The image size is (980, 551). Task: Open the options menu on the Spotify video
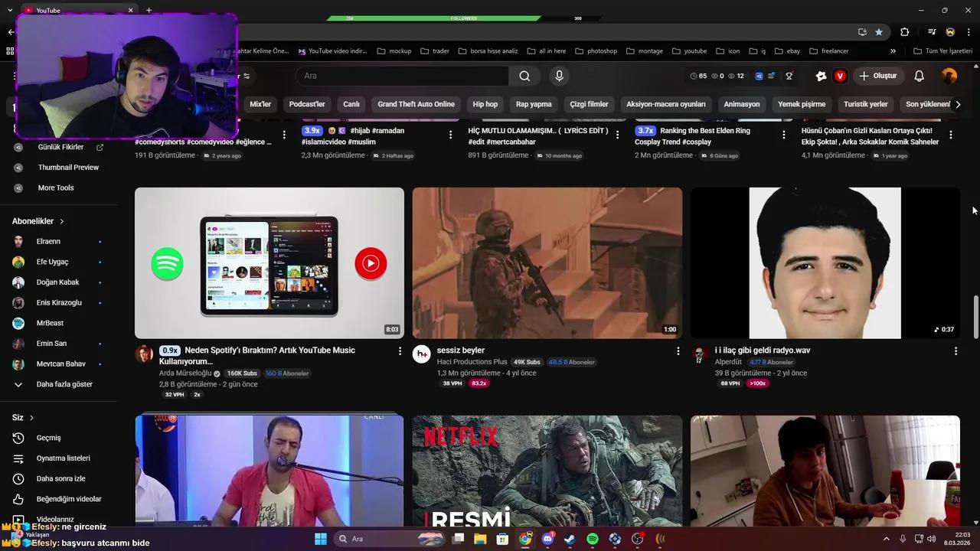(x=400, y=350)
